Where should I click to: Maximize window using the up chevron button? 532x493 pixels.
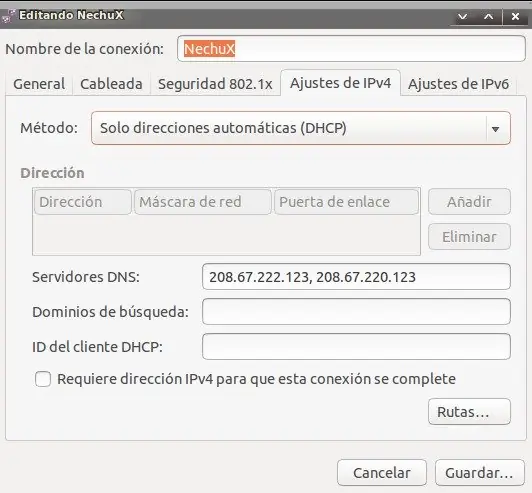(489, 16)
